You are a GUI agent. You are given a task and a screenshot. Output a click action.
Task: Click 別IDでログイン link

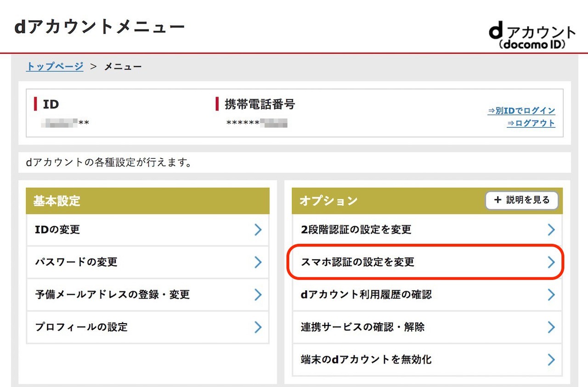(x=521, y=111)
